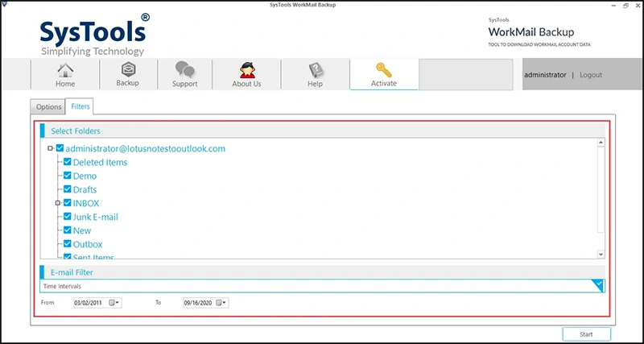
Task: Click the folder list scroll up arrow
Action: [601, 143]
